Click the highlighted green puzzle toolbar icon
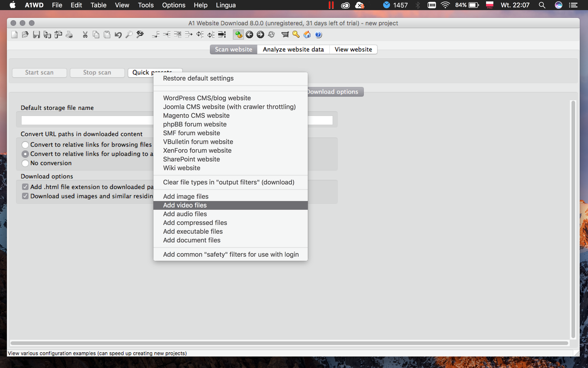This screenshot has height=368, width=588. click(x=238, y=35)
